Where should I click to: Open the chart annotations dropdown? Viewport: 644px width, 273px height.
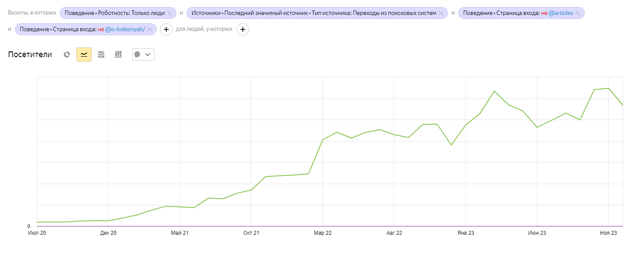pos(143,55)
